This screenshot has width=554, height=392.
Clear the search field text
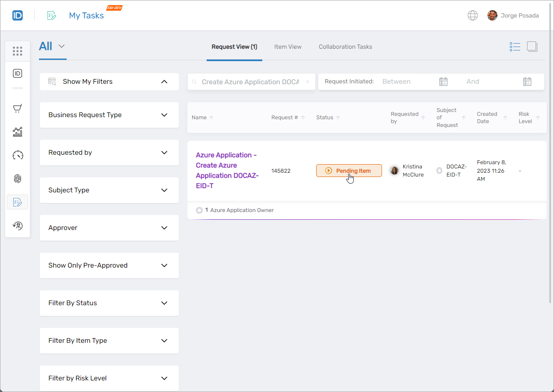tap(307, 82)
